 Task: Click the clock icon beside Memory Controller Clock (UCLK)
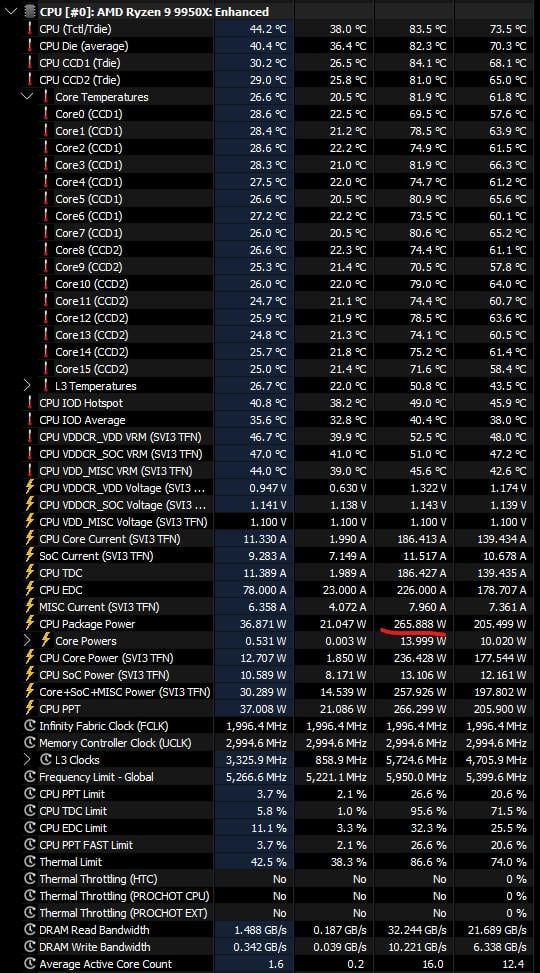[29, 743]
